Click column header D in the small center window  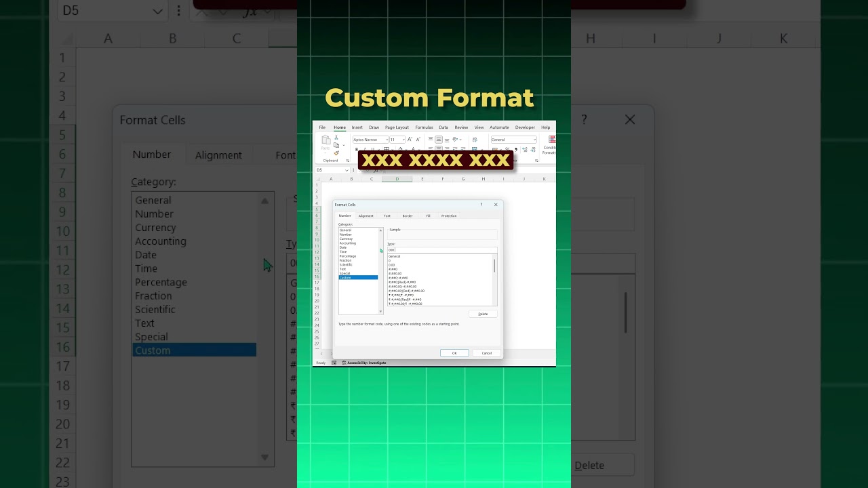pos(397,179)
